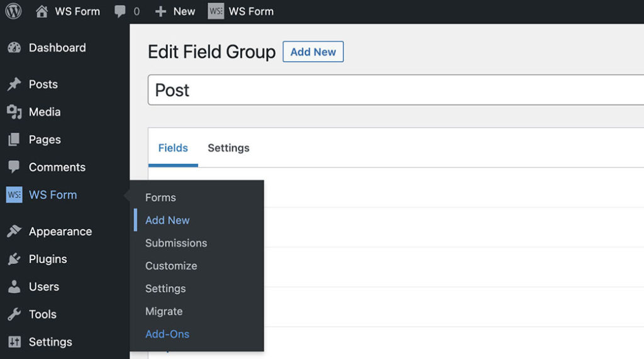Click WS Form text link in admin bar

(x=251, y=11)
